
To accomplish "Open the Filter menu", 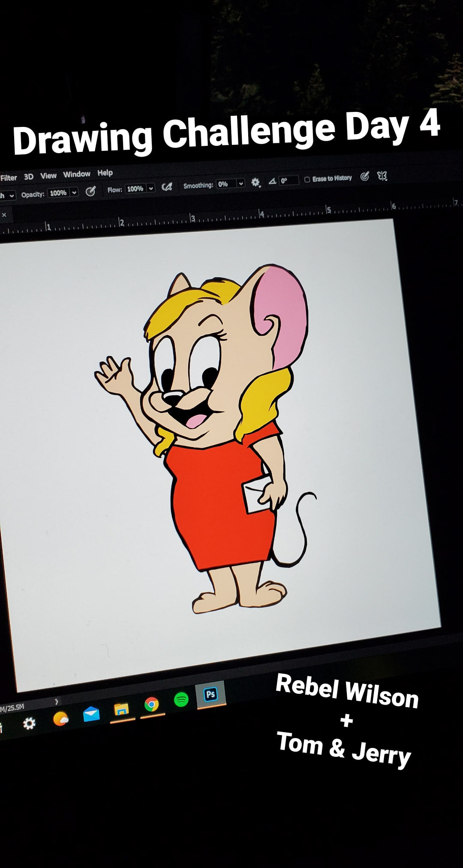I will click(x=9, y=178).
